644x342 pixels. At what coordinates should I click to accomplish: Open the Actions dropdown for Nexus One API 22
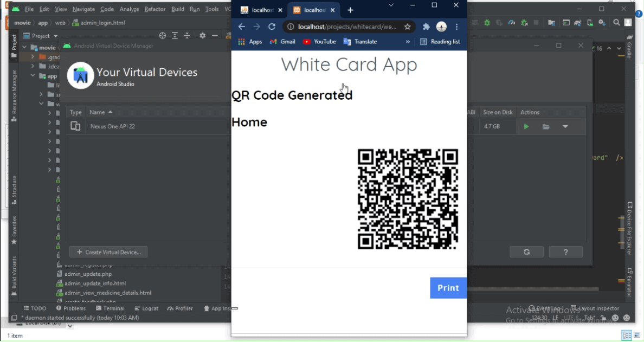pos(565,126)
